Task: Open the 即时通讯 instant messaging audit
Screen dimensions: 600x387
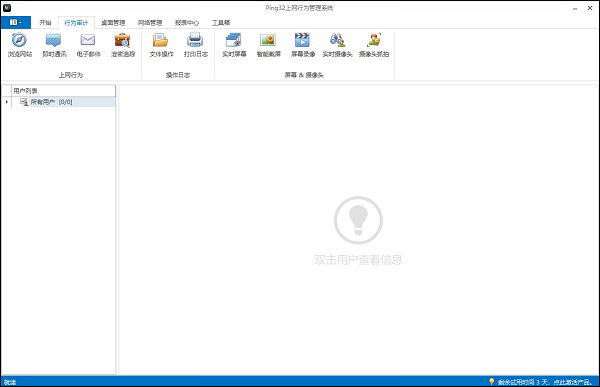Action: (54, 45)
